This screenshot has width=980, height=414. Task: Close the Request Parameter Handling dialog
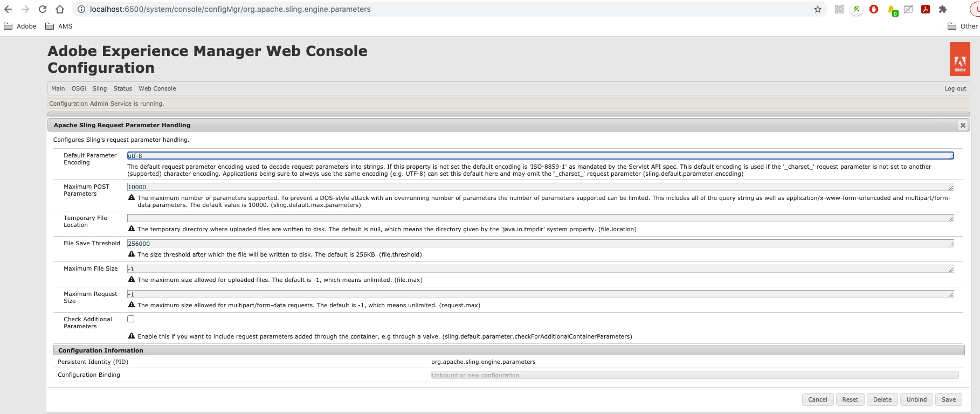(x=963, y=125)
